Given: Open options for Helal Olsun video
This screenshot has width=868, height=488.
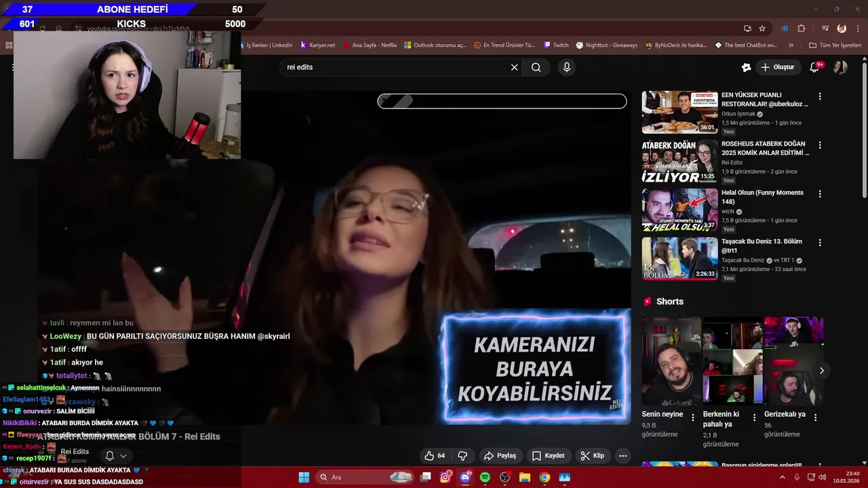Looking at the screenshot, I should pyautogui.click(x=820, y=194).
